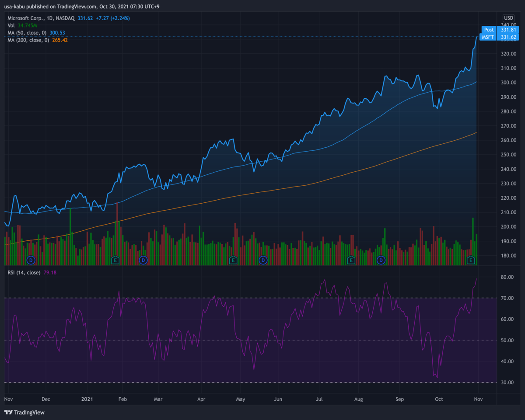Screen dimensions: 525x420
Task: Click the dividend marker in mid-August 2021
Action: click(x=381, y=260)
